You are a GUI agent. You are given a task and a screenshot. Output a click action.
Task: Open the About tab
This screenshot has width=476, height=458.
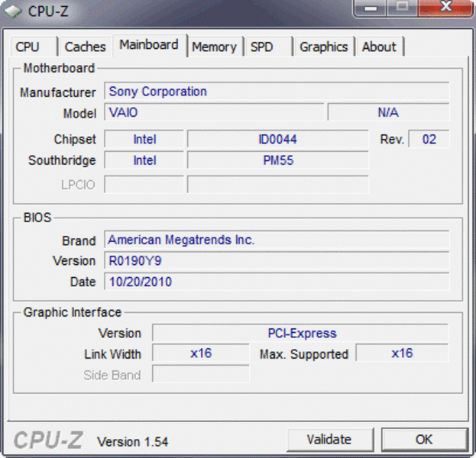point(380,47)
